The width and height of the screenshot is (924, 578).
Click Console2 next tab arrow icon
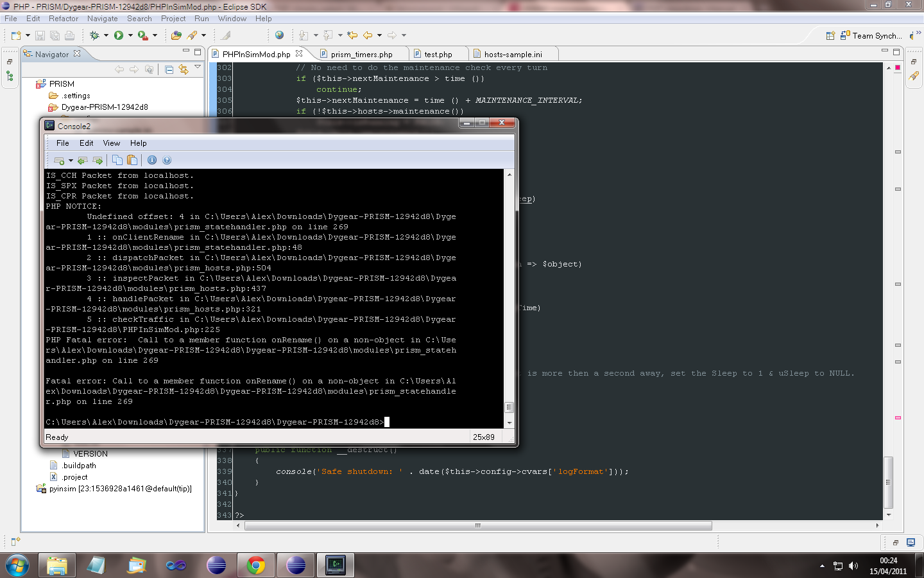point(98,161)
